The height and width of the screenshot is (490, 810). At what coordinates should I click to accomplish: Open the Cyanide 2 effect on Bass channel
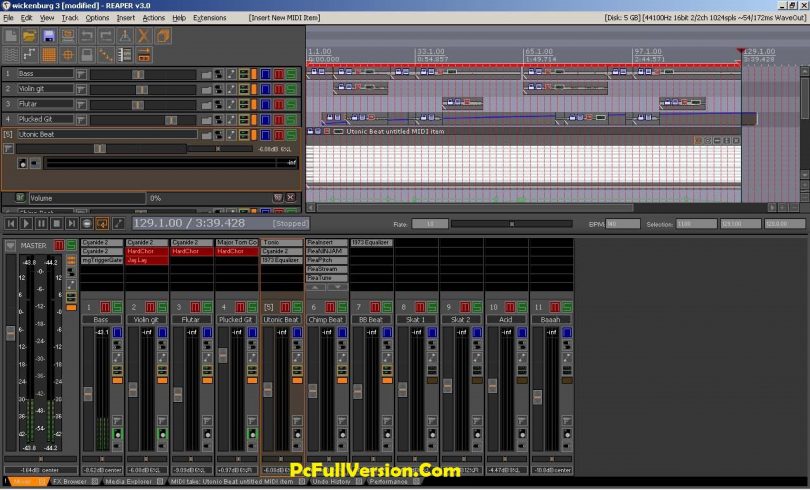(101, 242)
